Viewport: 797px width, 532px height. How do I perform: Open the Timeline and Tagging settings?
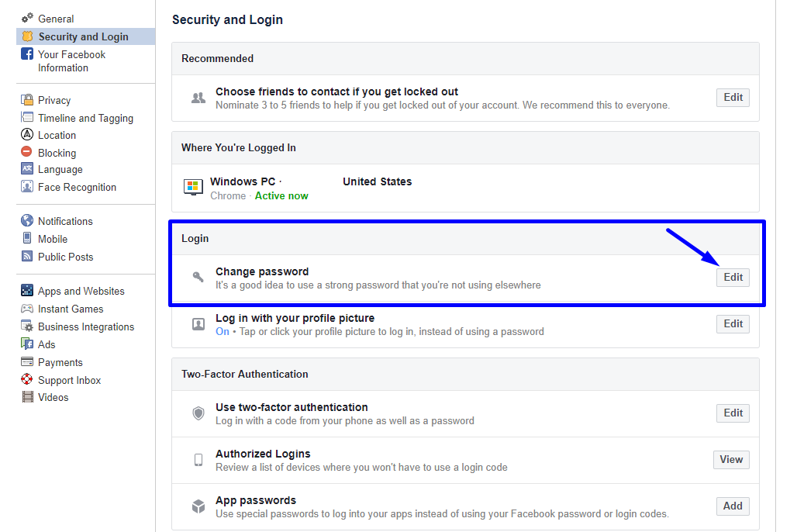(x=85, y=118)
